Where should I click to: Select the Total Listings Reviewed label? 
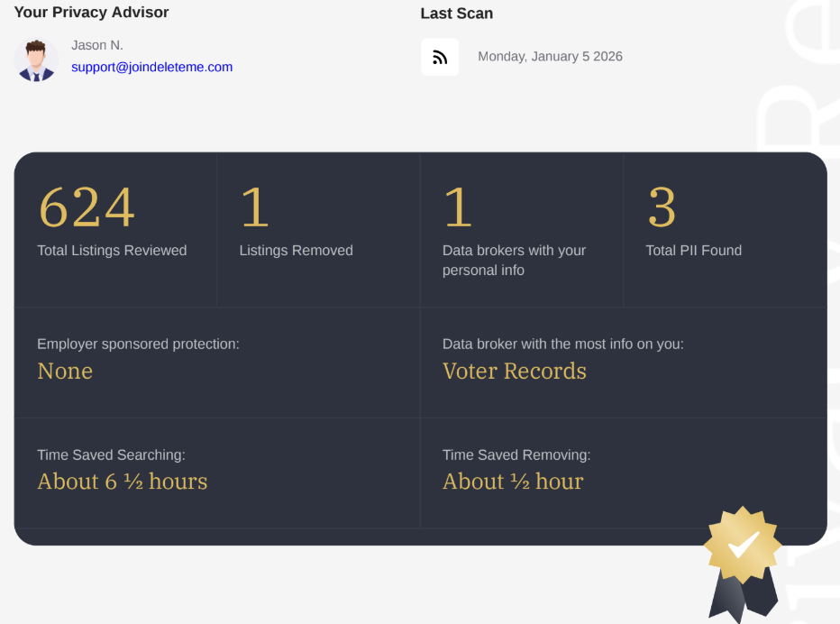pos(112,251)
